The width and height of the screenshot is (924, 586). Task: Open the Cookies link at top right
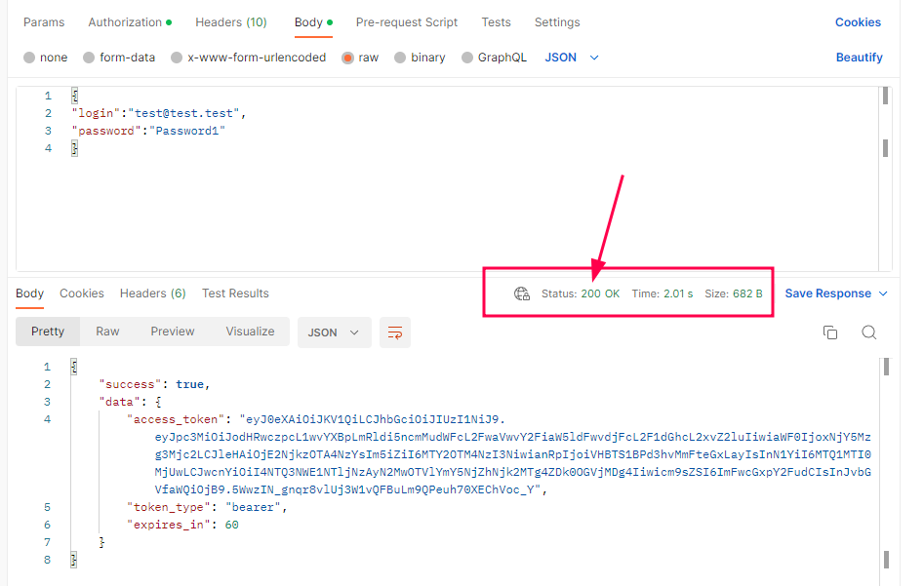click(x=858, y=22)
